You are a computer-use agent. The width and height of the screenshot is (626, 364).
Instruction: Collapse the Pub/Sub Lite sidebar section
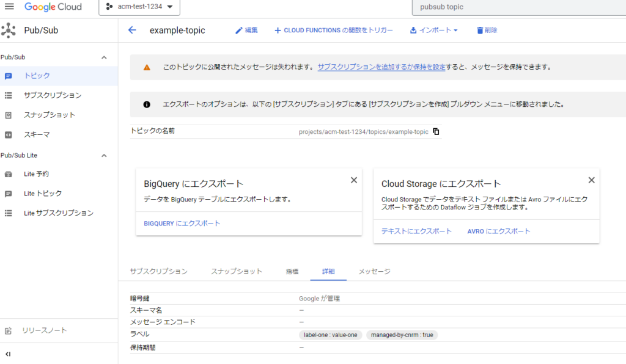click(104, 156)
